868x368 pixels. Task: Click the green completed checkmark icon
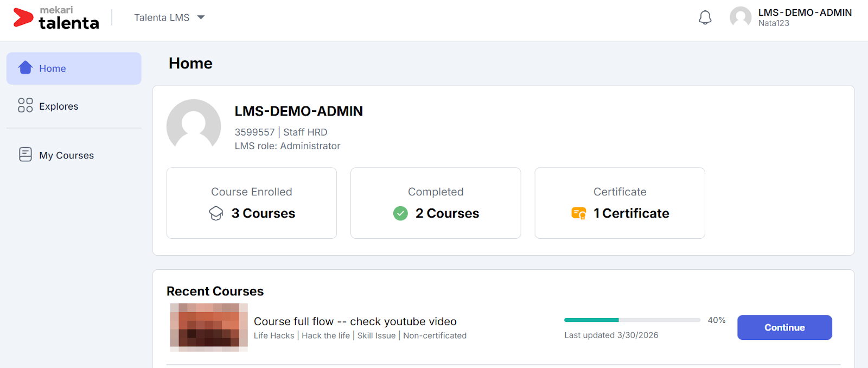click(400, 213)
